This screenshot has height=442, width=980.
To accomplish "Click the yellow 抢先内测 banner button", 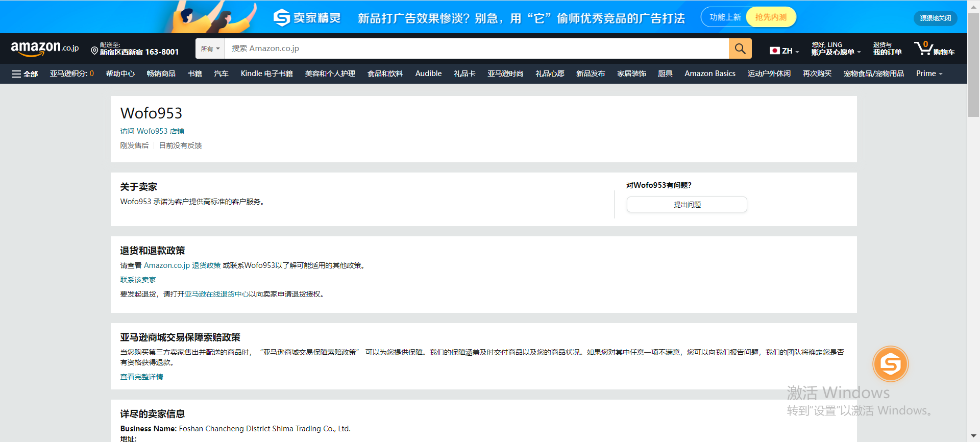I will pyautogui.click(x=771, y=17).
